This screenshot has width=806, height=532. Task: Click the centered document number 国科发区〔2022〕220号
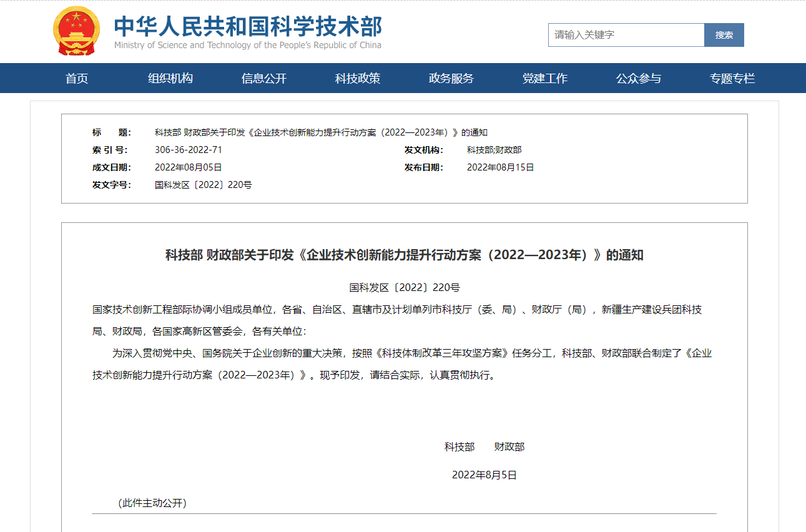pyautogui.click(x=405, y=288)
